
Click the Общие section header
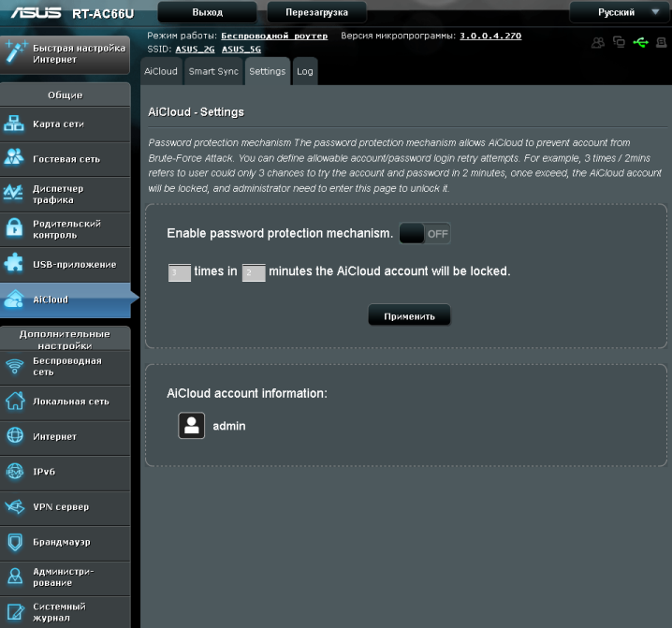[x=66, y=95]
